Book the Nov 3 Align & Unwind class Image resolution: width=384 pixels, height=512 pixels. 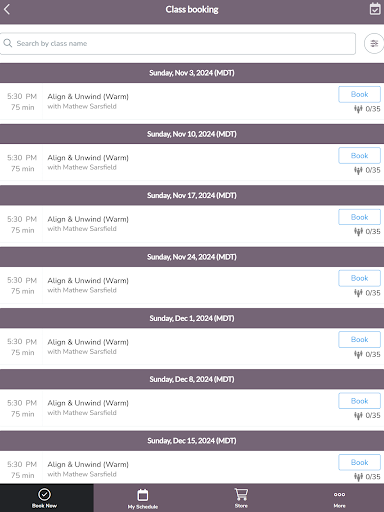(x=359, y=94)
